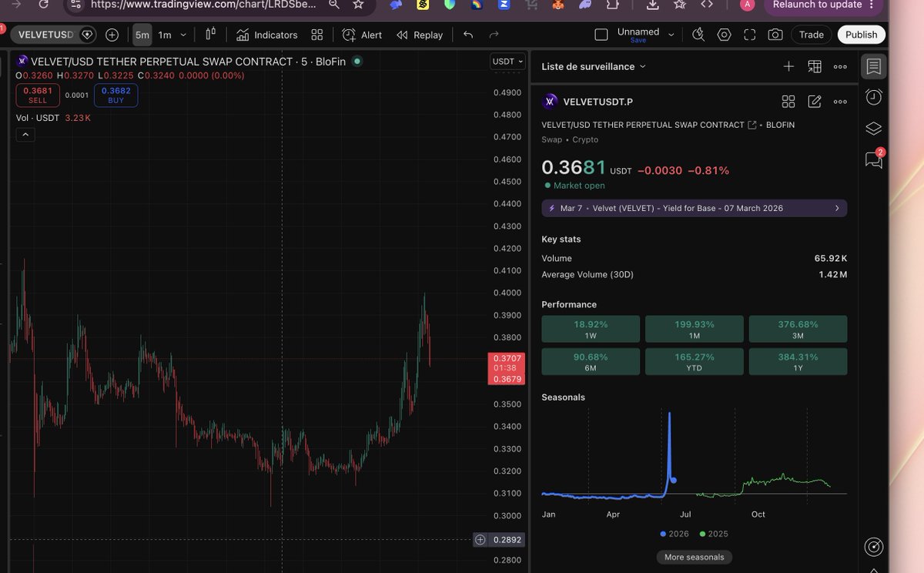Click the undo arrow in chart toolbar
This screenshot has height=573, width=924.
pos(468,35)
